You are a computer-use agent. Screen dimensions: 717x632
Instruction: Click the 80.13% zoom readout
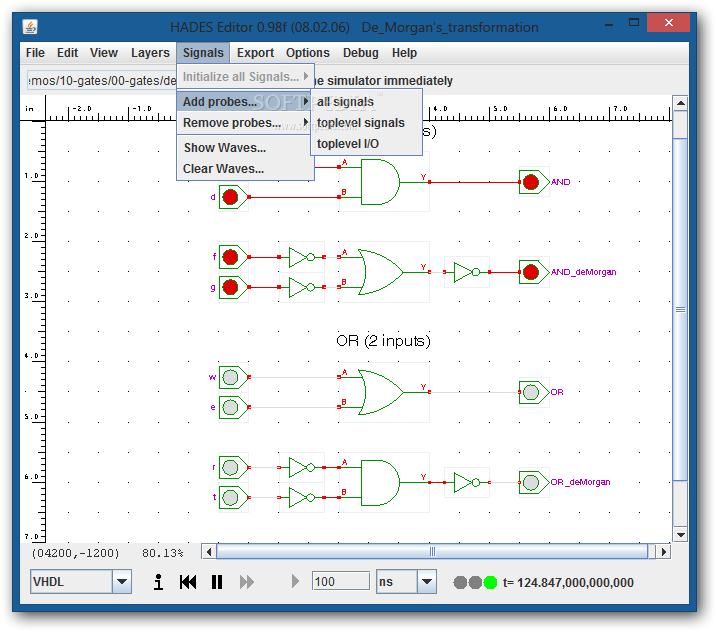pos(162,553)
